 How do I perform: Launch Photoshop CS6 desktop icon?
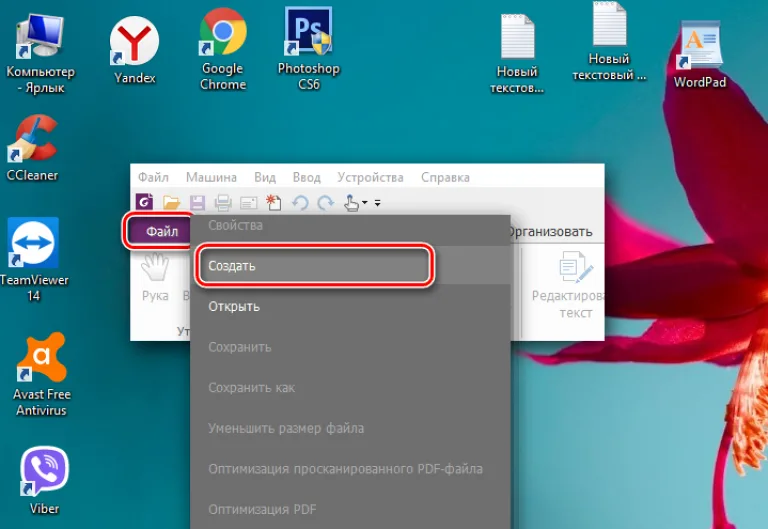309,49
